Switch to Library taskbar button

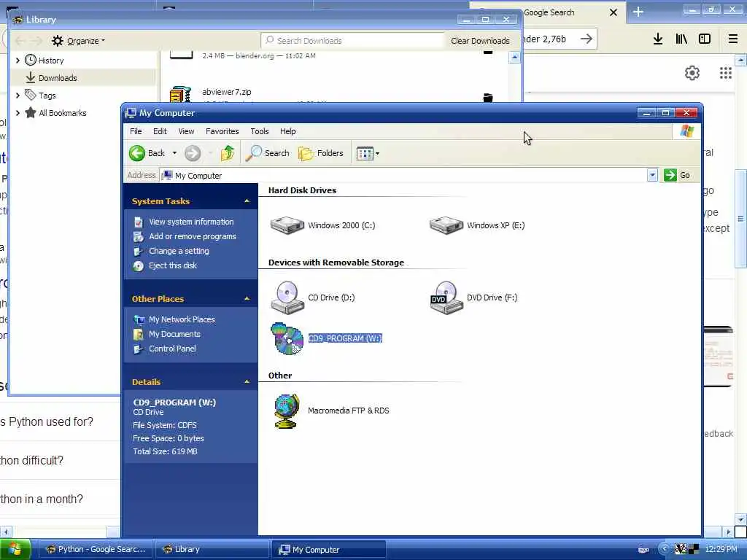pos(212,550)
